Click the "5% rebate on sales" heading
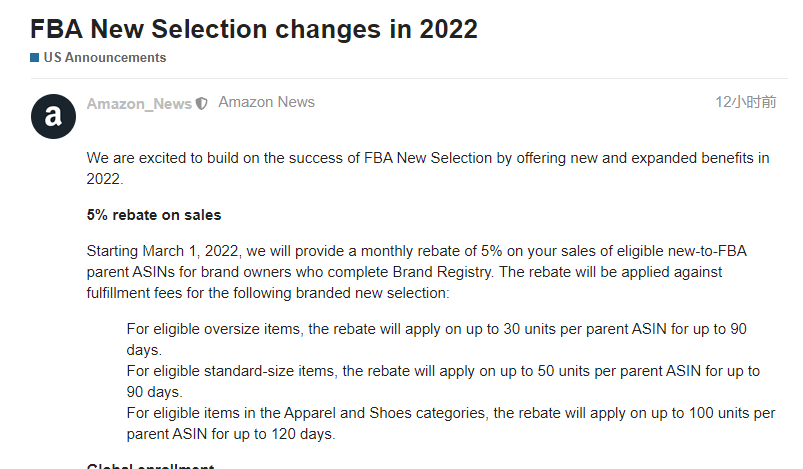Image resolution: width=803 pixels, height=469 pixels. 154,215
